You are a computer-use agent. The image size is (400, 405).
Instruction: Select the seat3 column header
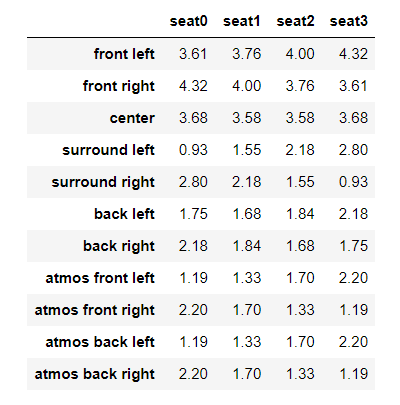click(x=349, y=21)
